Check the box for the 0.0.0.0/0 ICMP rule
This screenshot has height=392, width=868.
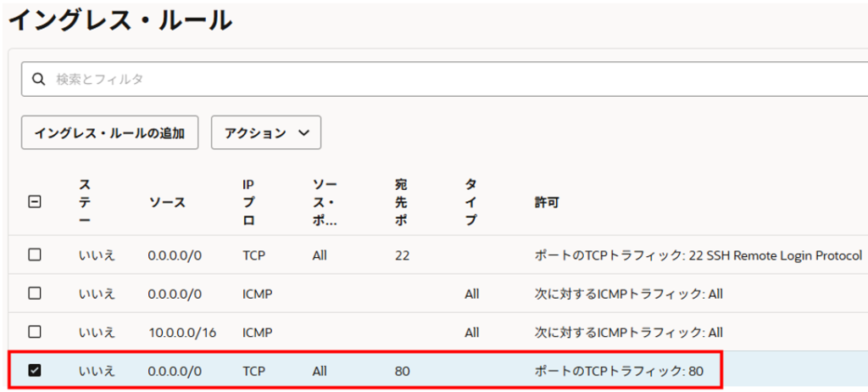pos(35,294)
